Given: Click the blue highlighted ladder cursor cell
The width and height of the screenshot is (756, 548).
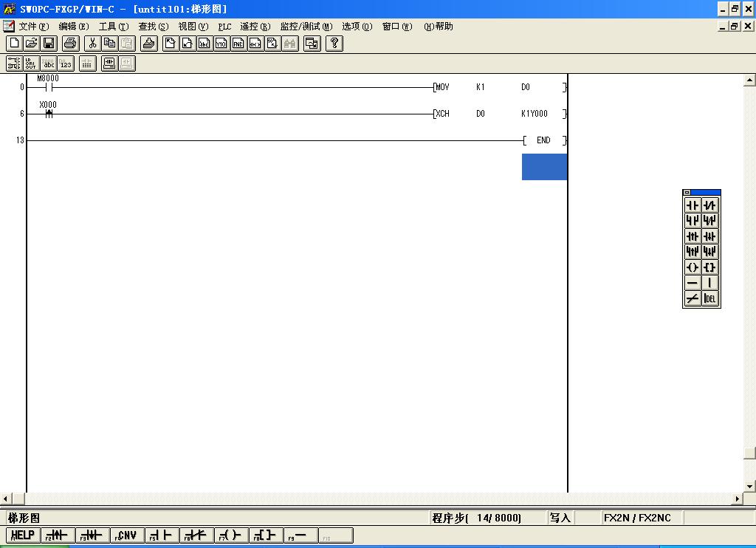Looking at the screenshot, I should [544, 167].
